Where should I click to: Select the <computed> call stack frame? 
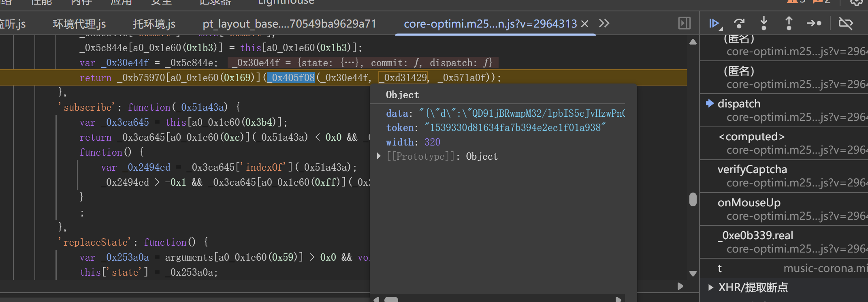click(x=751, y=137)
